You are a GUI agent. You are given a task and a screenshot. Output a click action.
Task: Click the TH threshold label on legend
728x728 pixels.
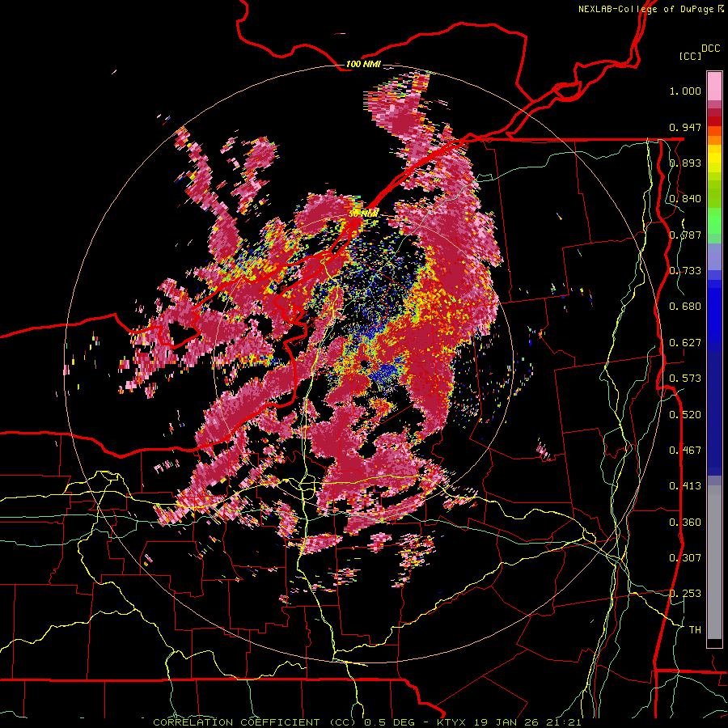click(695, 630)
